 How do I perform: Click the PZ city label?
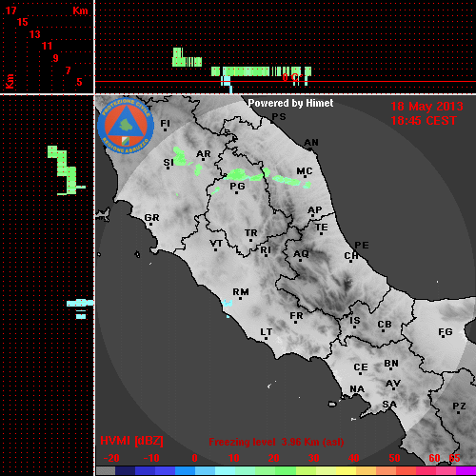(x=459, y=407)
